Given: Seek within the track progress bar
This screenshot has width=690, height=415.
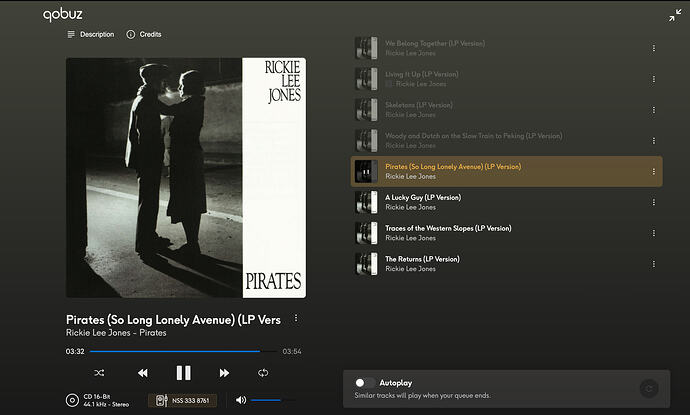Looking at the screenshot, I should (183, 351).
